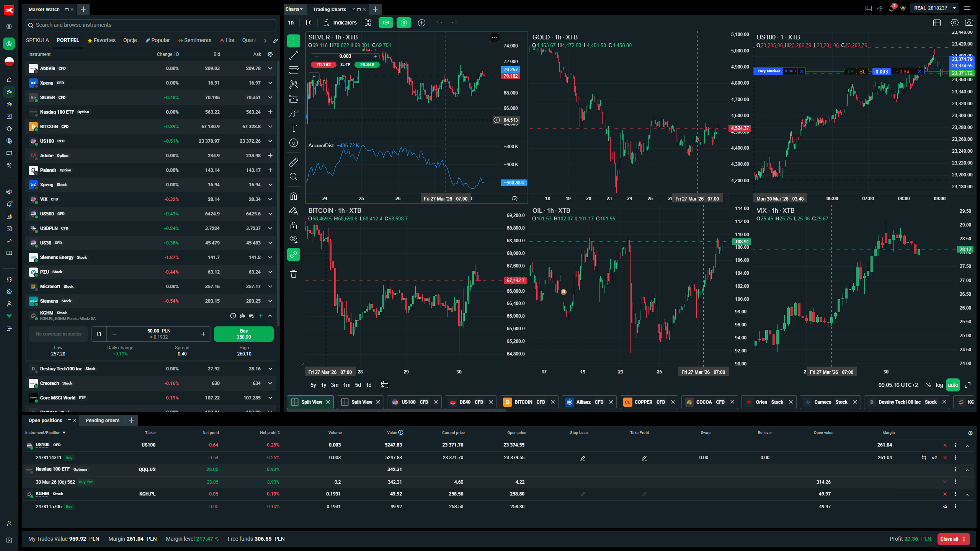This screenshot has width=980, height=551.
Task: Select the trend line drawing tool
Action: 294,55
